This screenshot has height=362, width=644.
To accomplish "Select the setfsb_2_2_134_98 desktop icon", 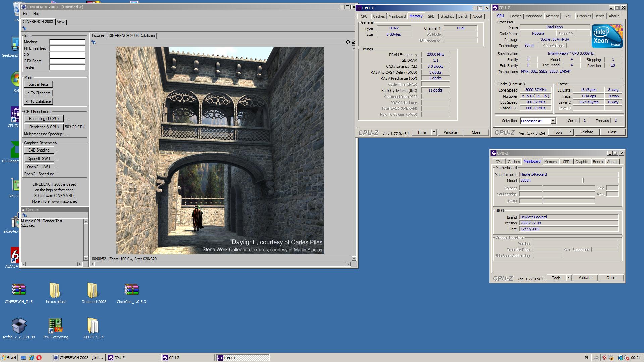I will [18, 325].
